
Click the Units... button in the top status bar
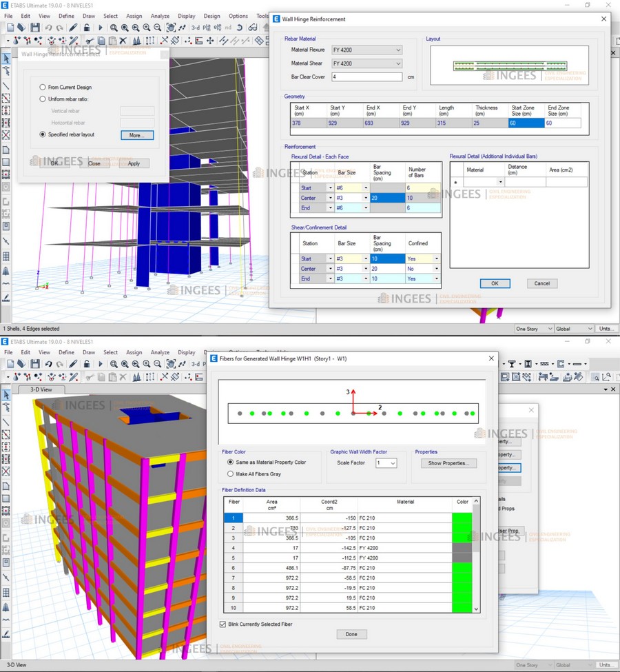[x=605, y=329]
